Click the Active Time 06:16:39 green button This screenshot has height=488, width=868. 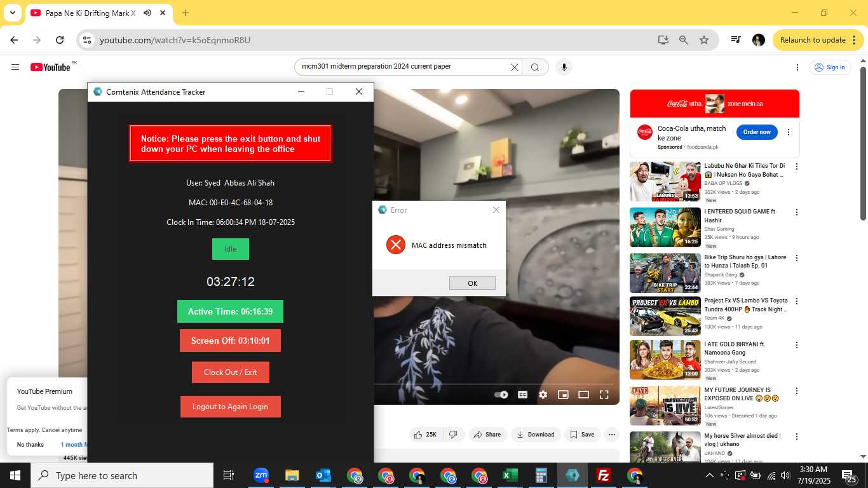(x=230, y=311)
